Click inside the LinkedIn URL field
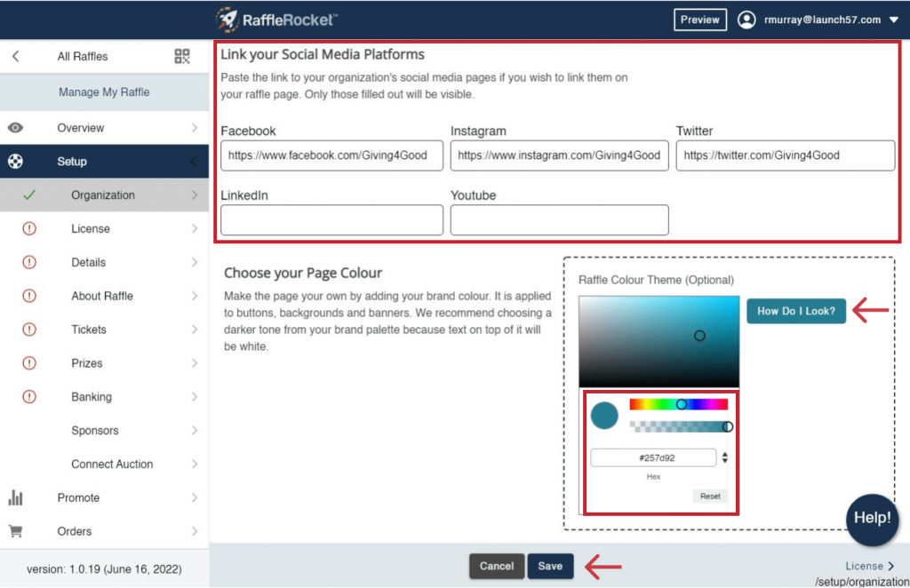 pyautogui.click(x=331, y=219)
